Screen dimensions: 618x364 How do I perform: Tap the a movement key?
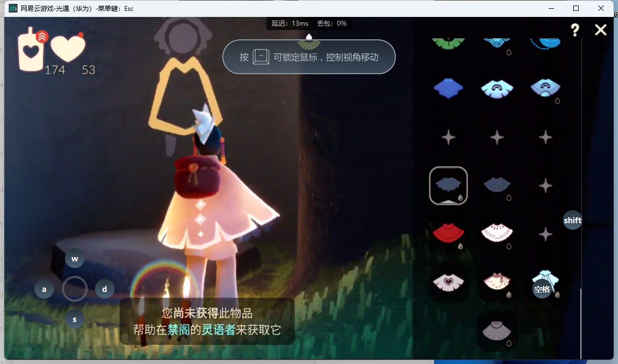(x=44, y=289)
